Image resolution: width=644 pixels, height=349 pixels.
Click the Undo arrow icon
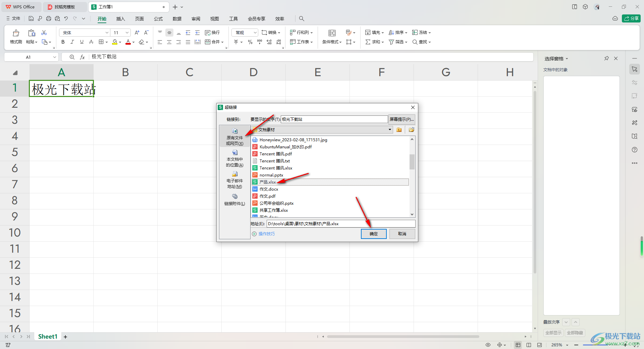[66, 18]
